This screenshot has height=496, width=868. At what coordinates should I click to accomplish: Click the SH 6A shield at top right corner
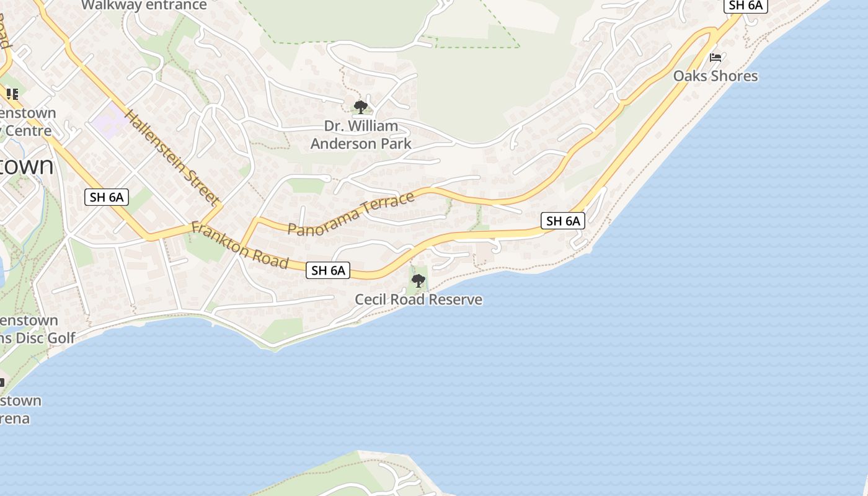746,6
